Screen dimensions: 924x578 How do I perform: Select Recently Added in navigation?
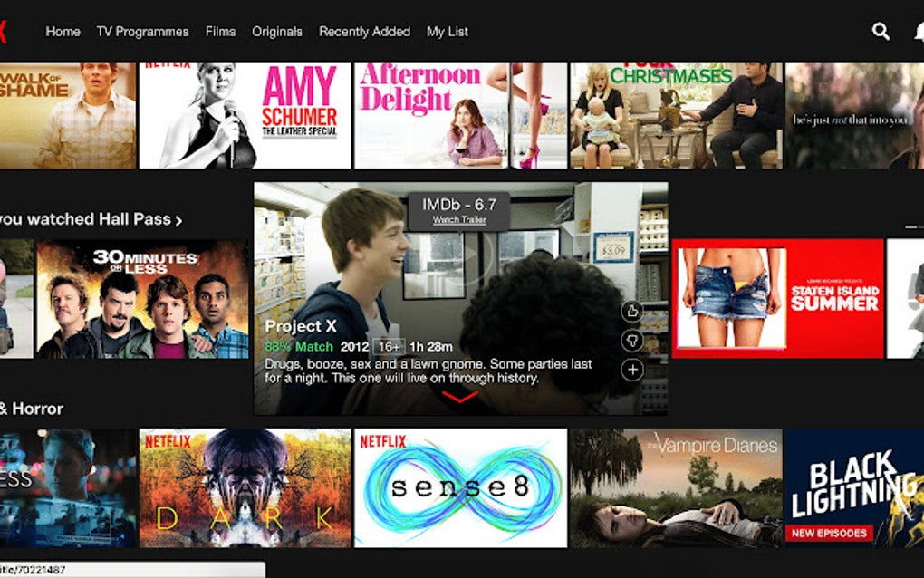pos(365,31)
